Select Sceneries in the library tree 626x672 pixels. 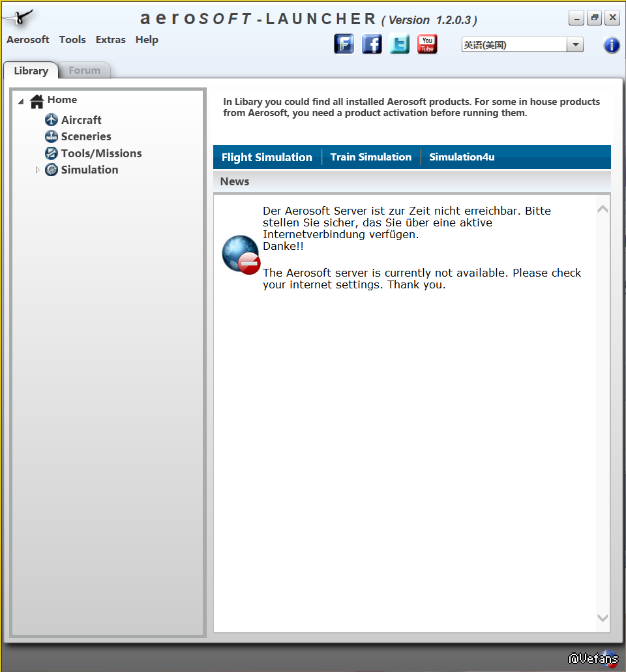coord(86,136)
